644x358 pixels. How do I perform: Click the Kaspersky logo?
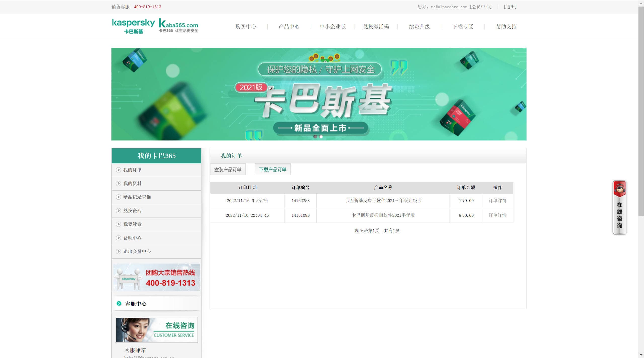tap(133, 26)
